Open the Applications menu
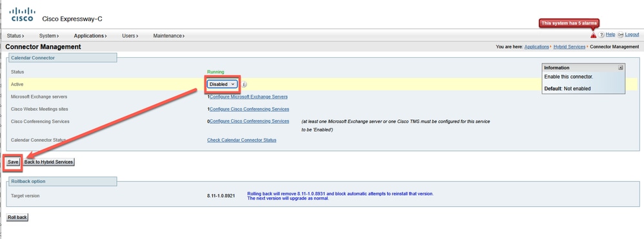 (90, 35)
